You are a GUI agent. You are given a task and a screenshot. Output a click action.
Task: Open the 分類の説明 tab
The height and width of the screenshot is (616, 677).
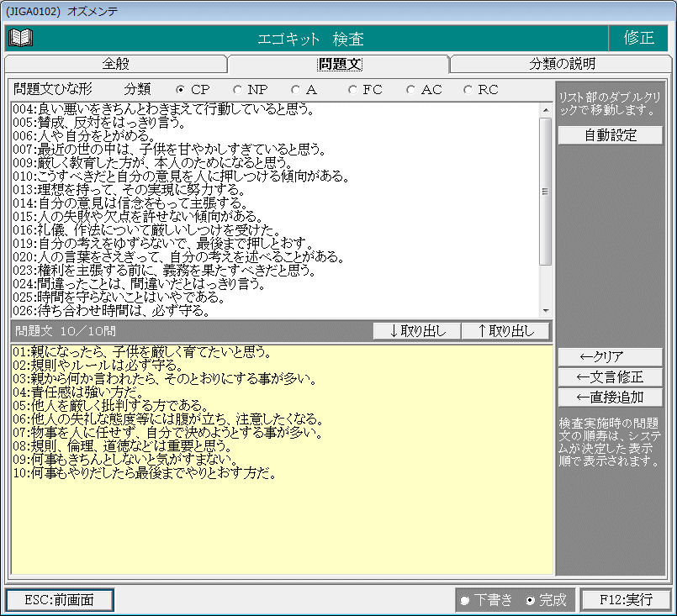click(x=561, y=64)
